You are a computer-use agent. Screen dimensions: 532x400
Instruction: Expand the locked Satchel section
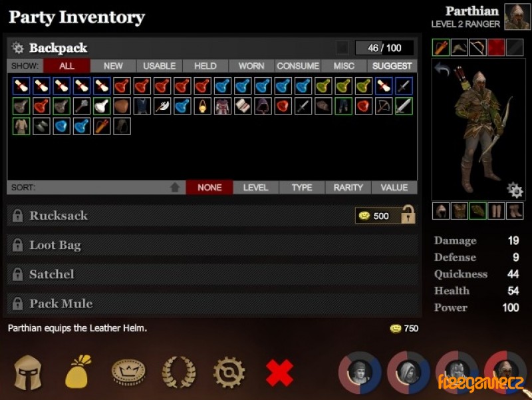pyautogui.click(x=213, y=274)
